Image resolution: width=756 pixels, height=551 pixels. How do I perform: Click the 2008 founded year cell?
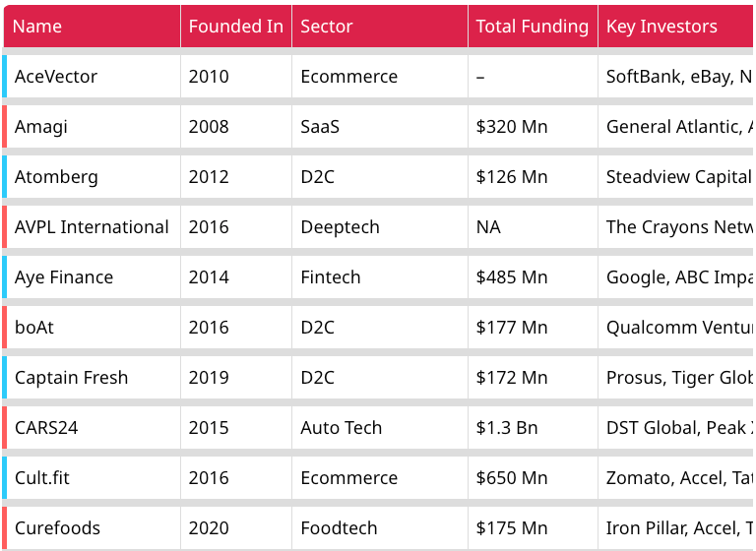pos(209,127)
